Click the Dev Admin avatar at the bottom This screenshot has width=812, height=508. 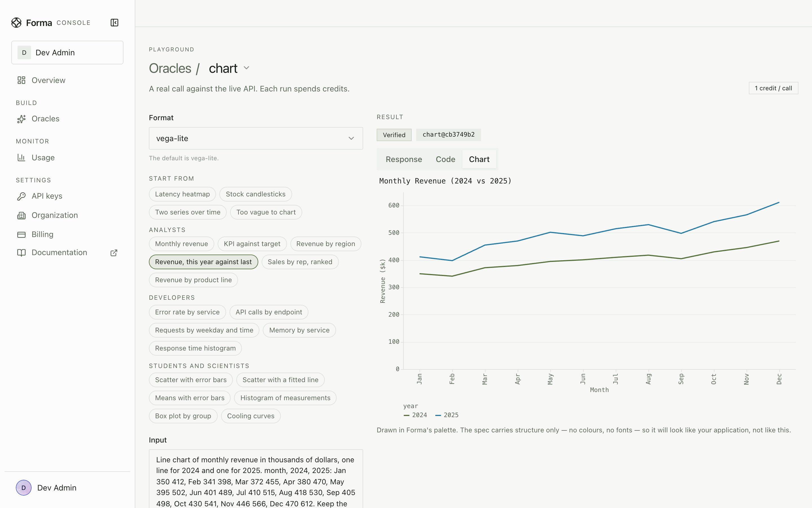pos(23,487)
